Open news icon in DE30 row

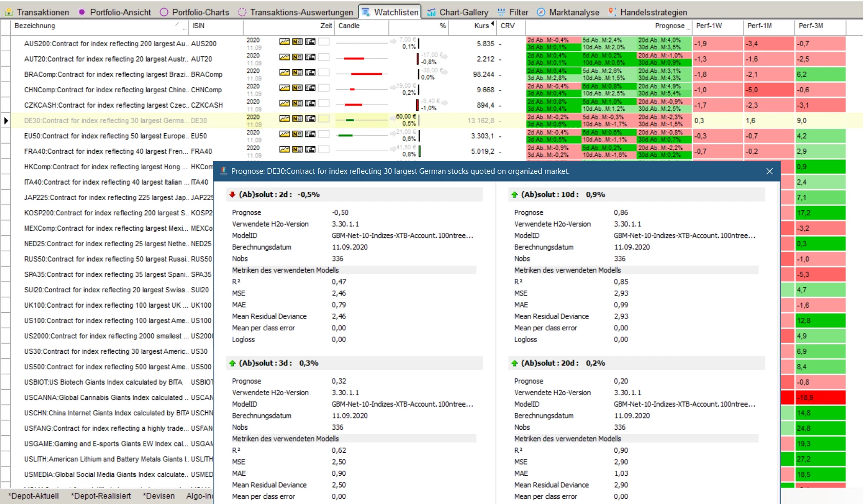297,118
